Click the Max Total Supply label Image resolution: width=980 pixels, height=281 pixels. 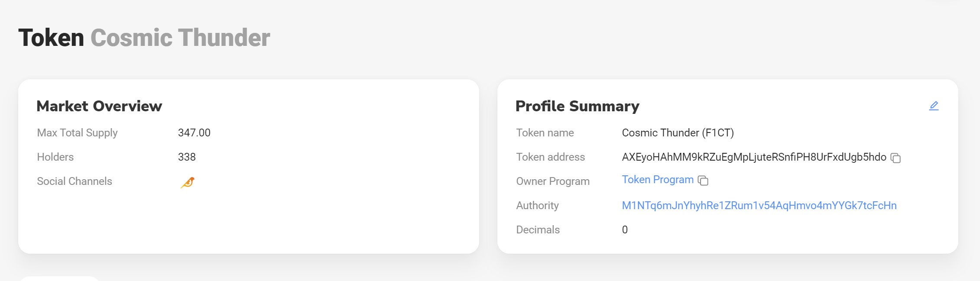[77, 133]
